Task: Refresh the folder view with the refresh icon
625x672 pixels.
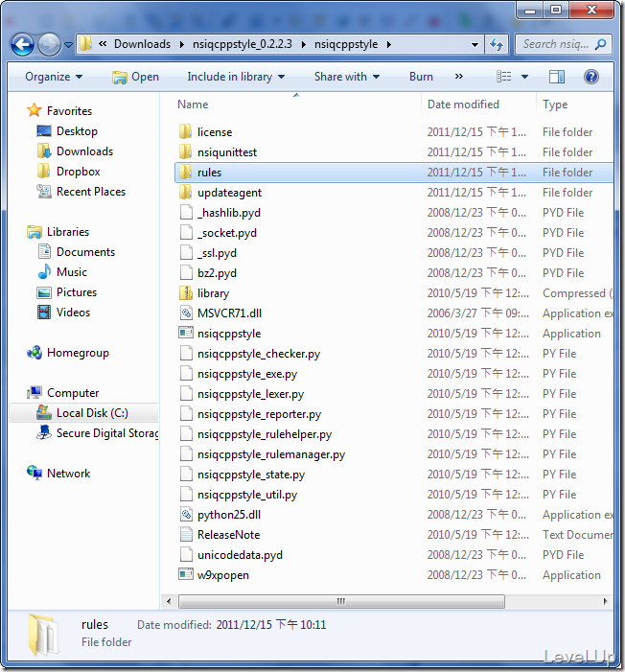Action: [x=497, y=44]
